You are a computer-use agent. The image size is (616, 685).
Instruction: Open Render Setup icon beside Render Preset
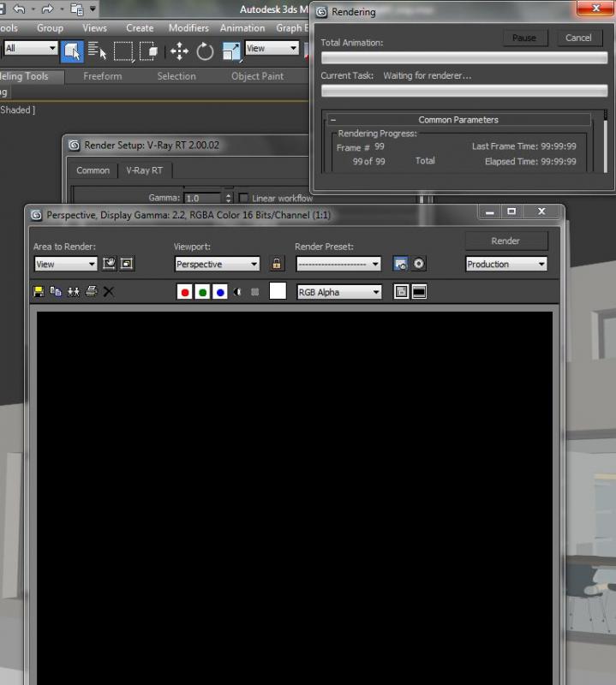pyautogui.click(x=400, y=264)
